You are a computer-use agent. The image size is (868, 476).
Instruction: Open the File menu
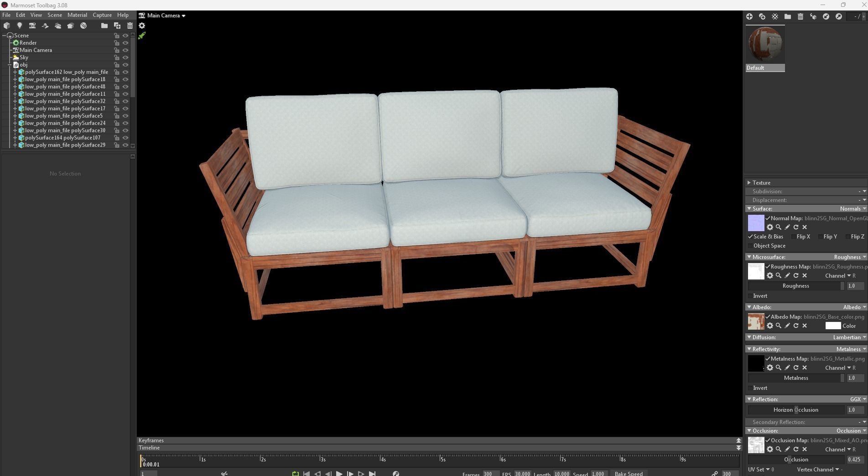pos(6,15)
